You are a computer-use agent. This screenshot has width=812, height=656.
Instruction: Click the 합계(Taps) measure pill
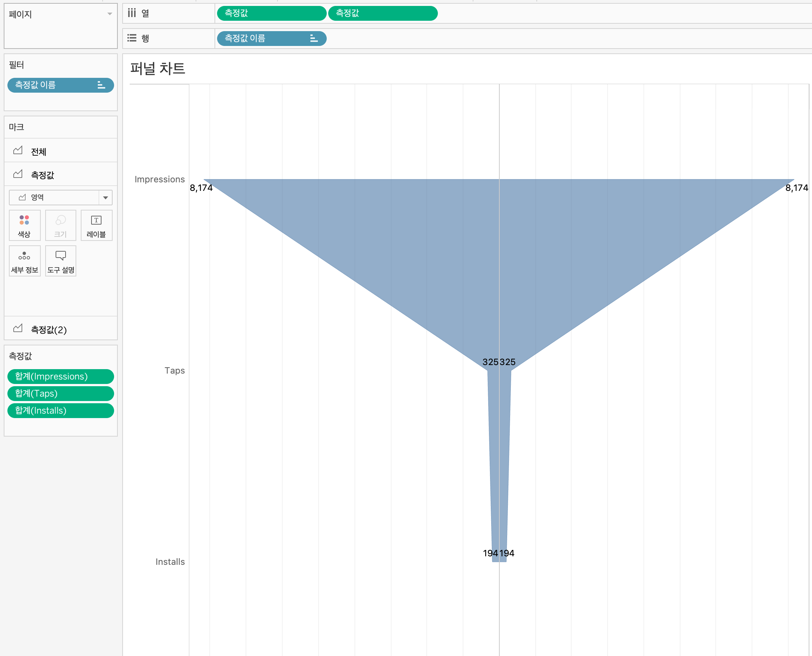tap(60, 393)
